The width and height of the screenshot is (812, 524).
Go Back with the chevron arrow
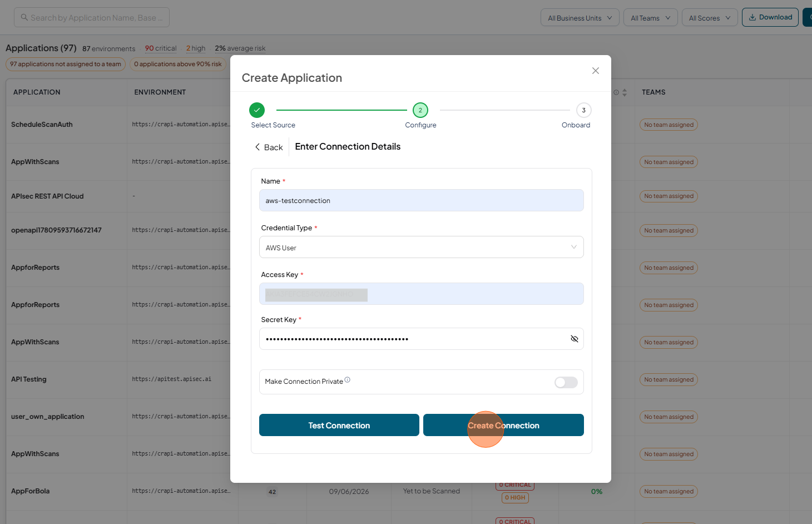258,147
